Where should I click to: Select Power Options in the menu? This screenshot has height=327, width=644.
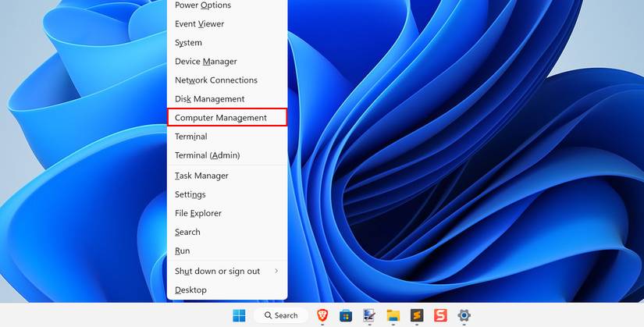[x=227, y=5]
